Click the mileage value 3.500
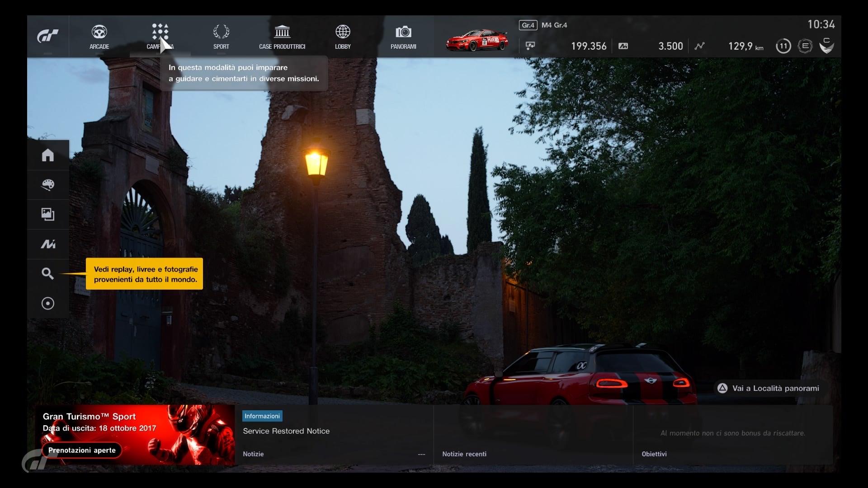The image size is (868, 488). point(670,46)
